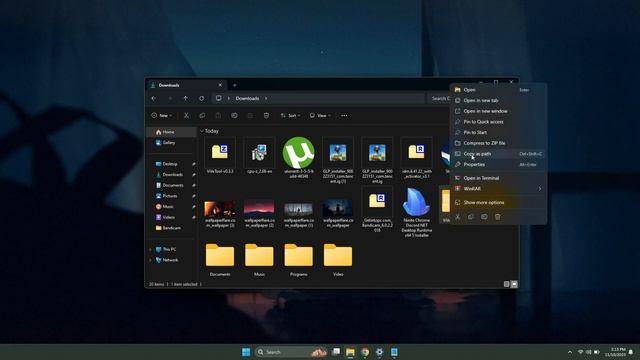Image resolution: width=640 pixels, height=360 pixels.
Task: Choose Pin to Start
Action: pyautogui.click(x=498, y=132)
